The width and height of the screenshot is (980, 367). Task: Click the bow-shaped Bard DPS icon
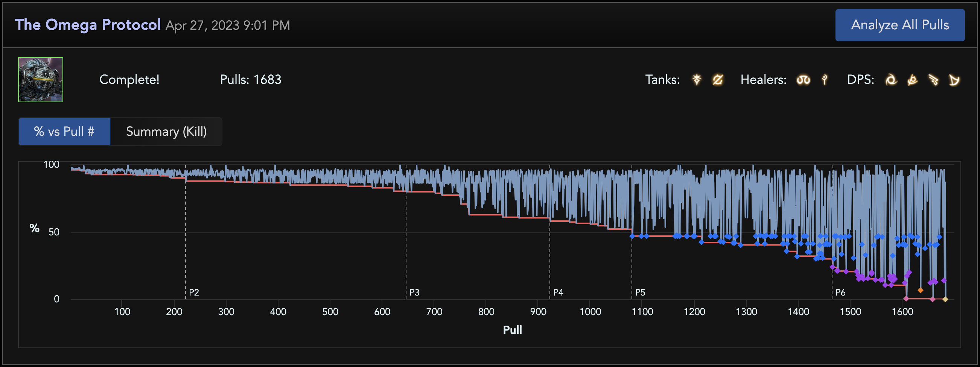point(954,80)
